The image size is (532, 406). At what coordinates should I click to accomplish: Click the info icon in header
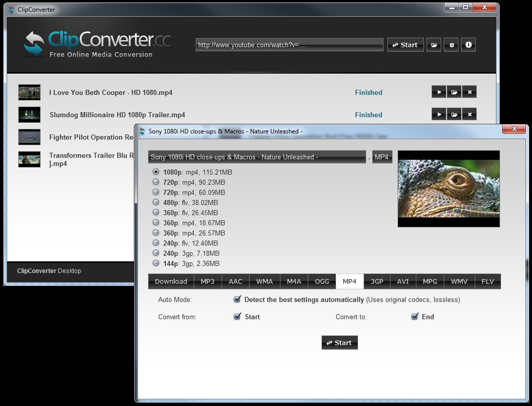(468, 45)
